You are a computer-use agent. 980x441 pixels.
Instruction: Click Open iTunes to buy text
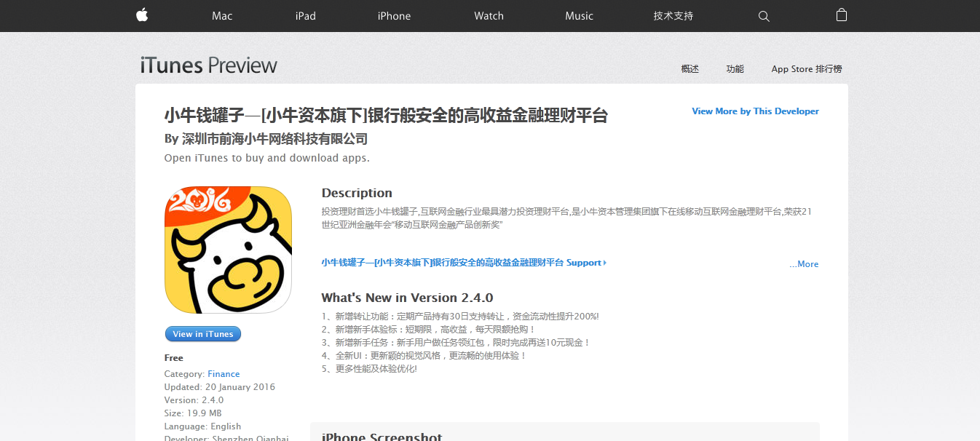266,158
